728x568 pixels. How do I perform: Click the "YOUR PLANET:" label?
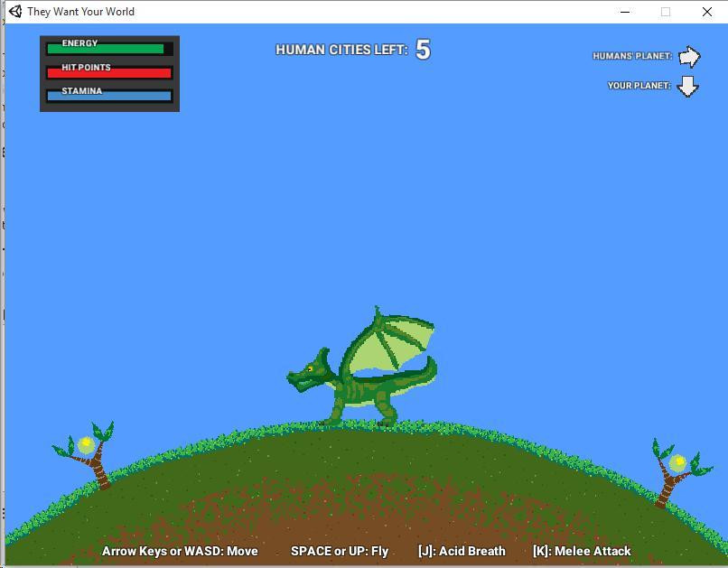point(639,86)
